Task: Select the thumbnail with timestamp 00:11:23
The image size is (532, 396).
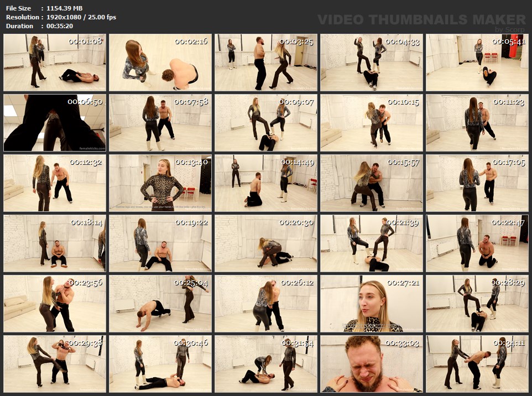Action: coord(477,123)
